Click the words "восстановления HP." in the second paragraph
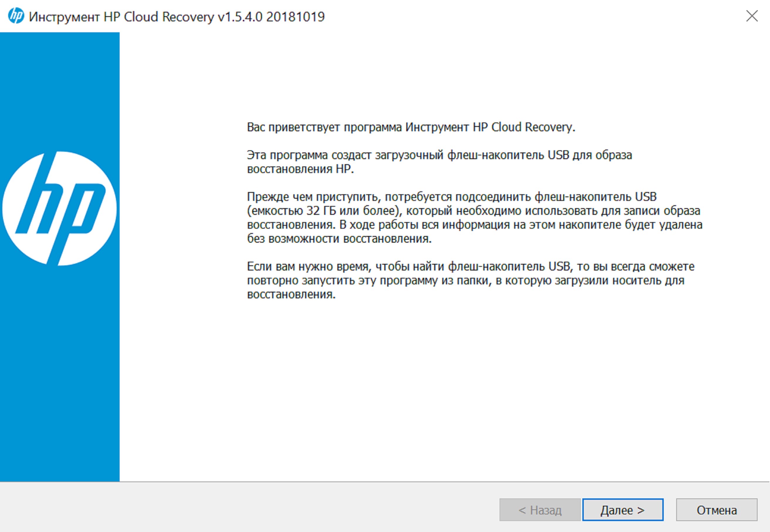The width and height of the screenshot is (770, 532). click(300, 169)
